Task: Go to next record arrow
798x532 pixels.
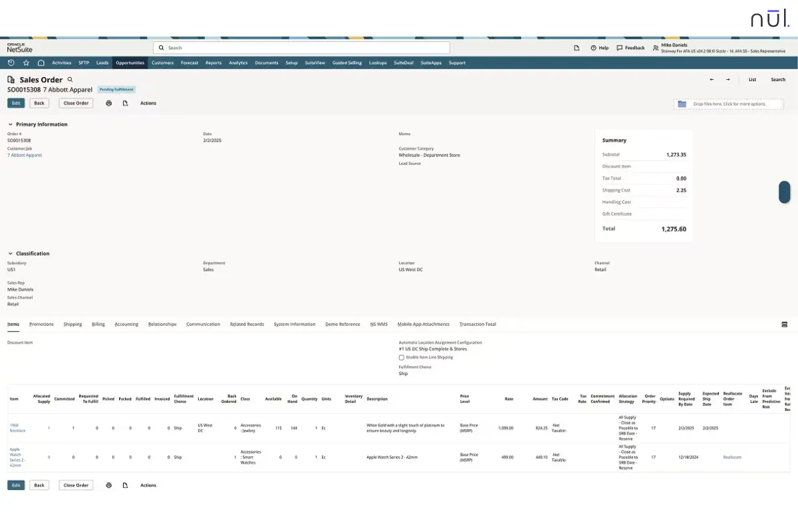Action: pyautogui.click(x=728, y=79)
